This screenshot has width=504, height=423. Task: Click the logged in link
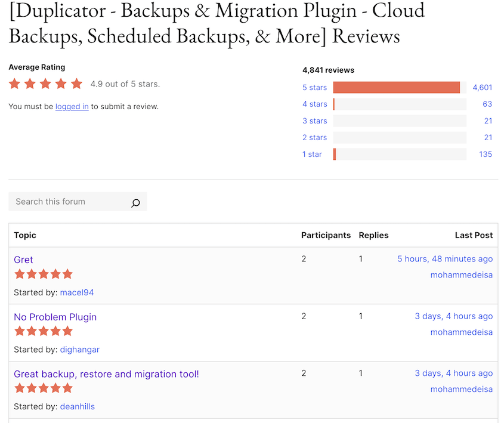(x=72, y=106)
